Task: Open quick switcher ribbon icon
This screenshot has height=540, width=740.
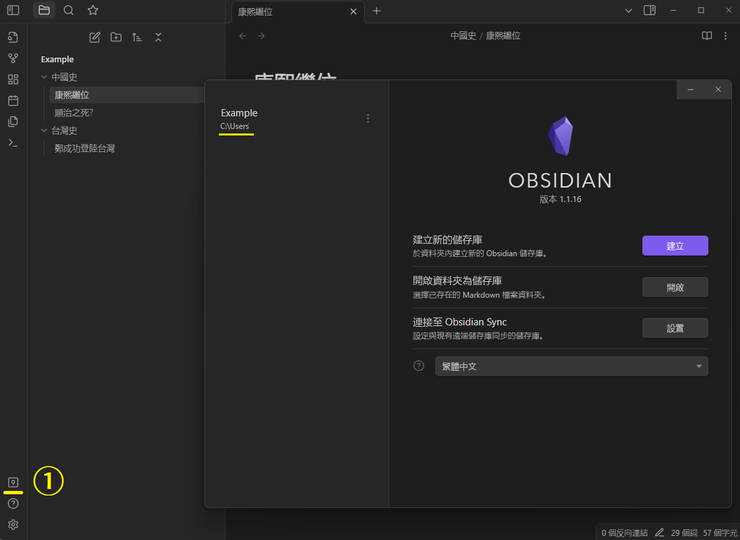Action: [13, 37]
